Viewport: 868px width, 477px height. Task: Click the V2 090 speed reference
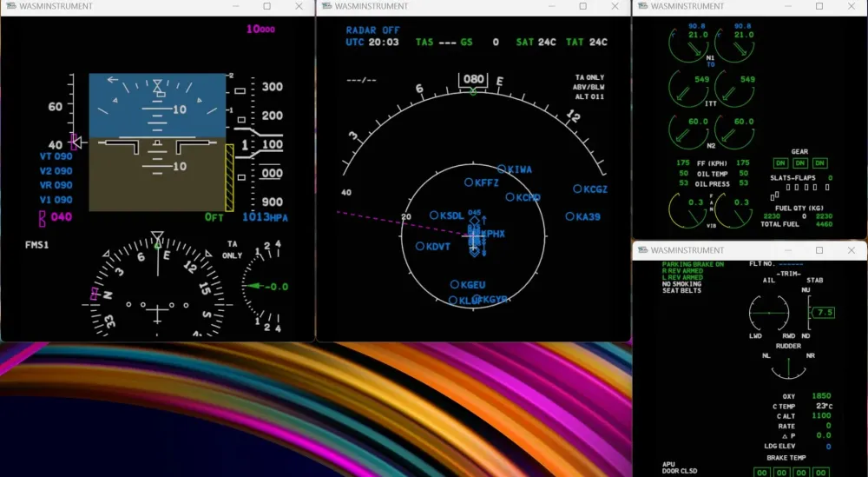[56, 170]
